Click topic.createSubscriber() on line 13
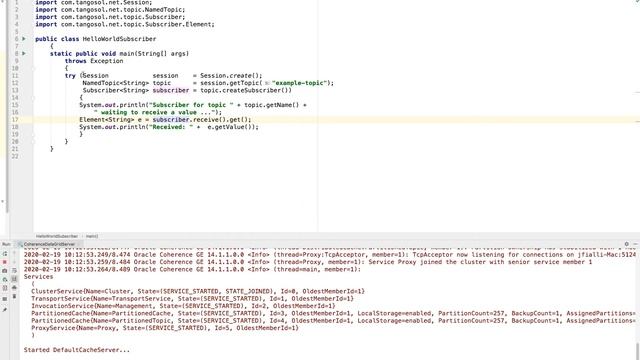The width and height of the screenshot is (640, 360). [x=244, y=90]
